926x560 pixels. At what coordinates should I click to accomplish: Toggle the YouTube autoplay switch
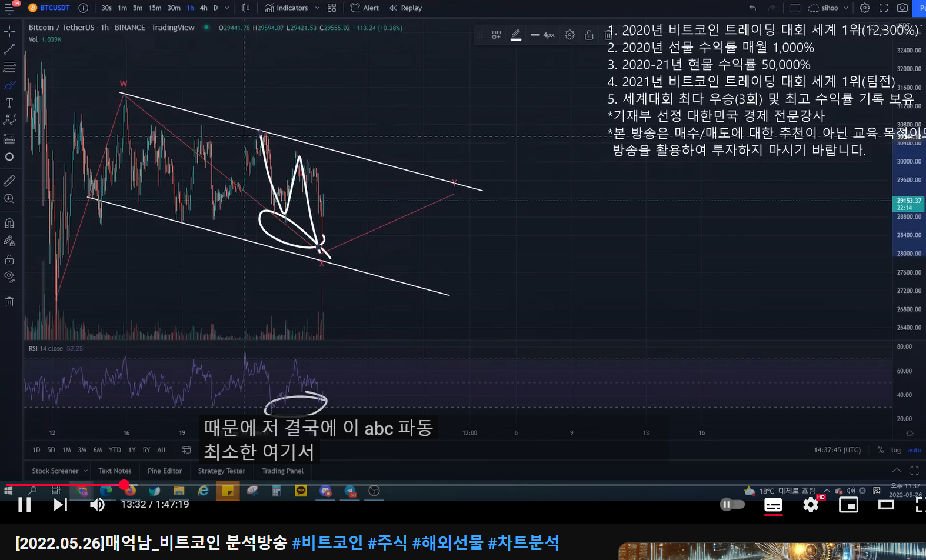732,504
